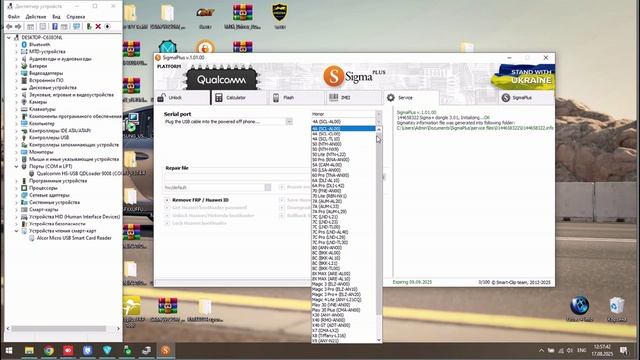This screenshot has height=360, width=640.
Task: Expand the Контроллеры USB device category
Action: (16, 138)
